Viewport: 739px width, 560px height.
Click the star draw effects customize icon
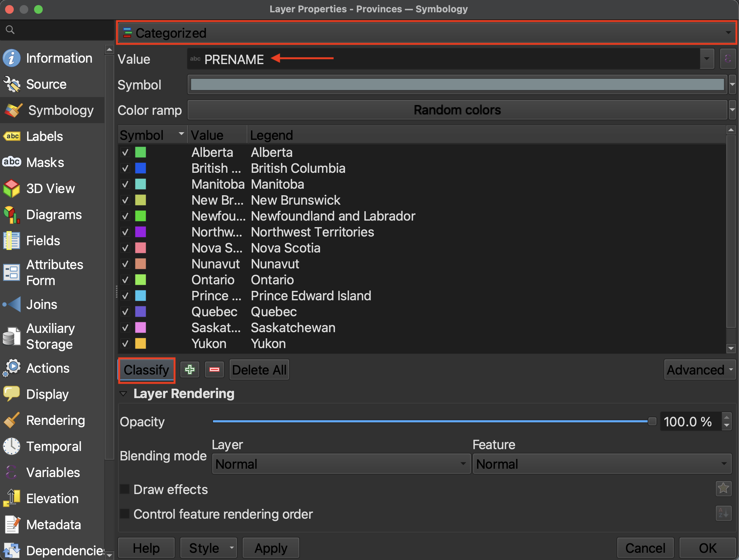coord(723,489)
